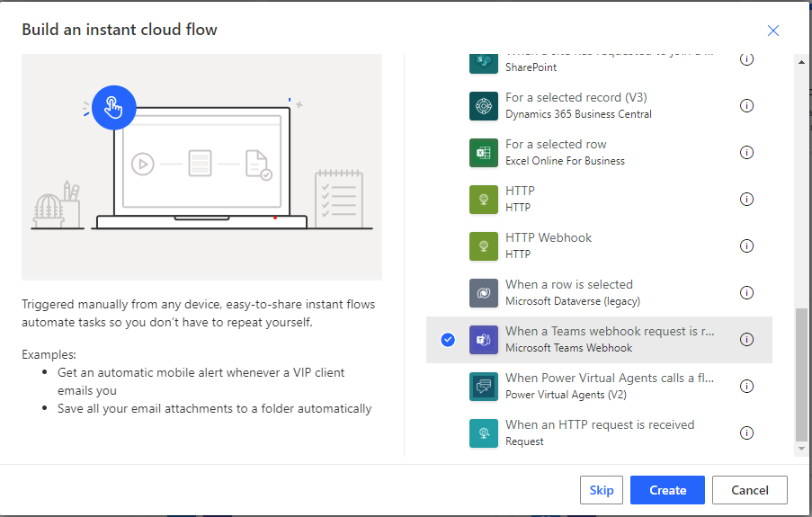The height and width of the screenshot is (517, 812).
Task: Click the 'Dynamics 365 Business Central' label
Action: [578, 114]
